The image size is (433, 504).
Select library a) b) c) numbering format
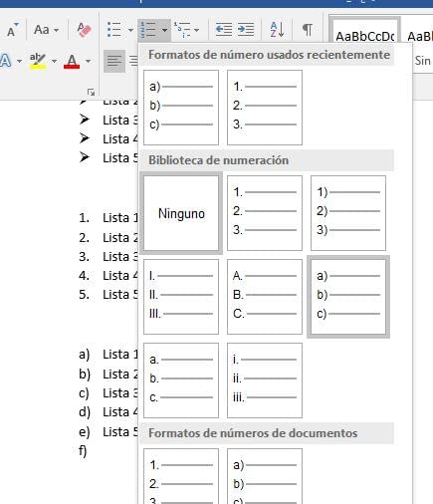[348, 297]
